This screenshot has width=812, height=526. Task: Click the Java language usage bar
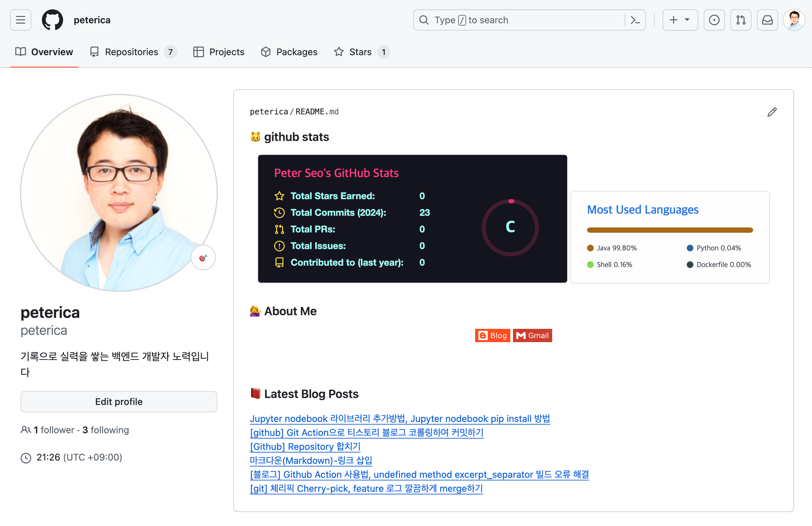669,230
